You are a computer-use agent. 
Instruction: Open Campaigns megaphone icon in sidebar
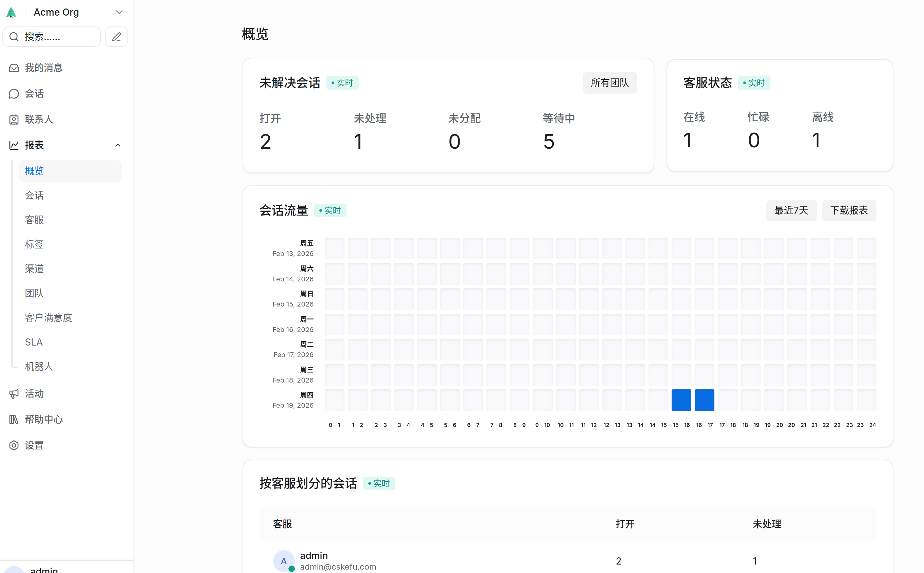coord(14,394)
